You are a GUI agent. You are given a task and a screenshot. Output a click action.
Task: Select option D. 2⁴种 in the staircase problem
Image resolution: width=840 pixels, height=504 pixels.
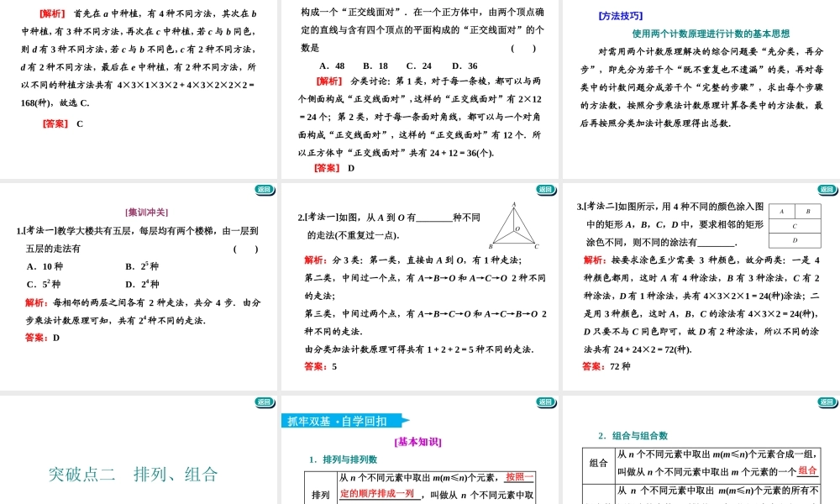[143, 283]
